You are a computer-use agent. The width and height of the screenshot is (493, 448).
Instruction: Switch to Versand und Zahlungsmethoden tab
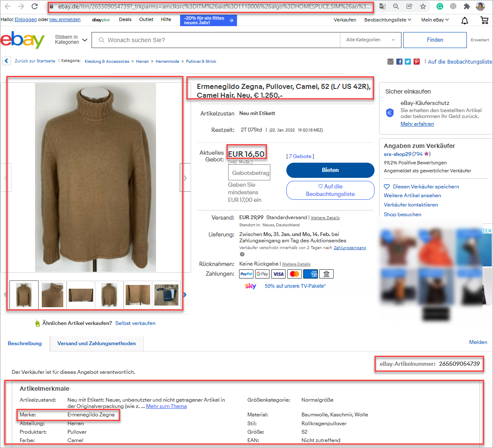pos(97,343)
